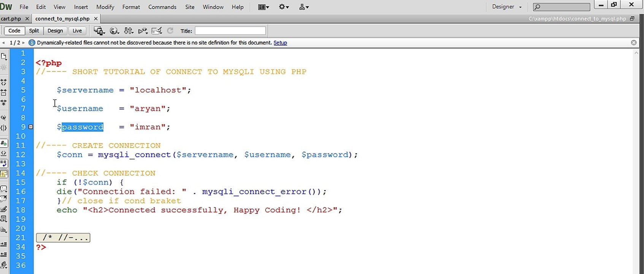The width and height of the screenshot is (644, 274).
Task: Click the Expand All icon
Action: point(4,103)
